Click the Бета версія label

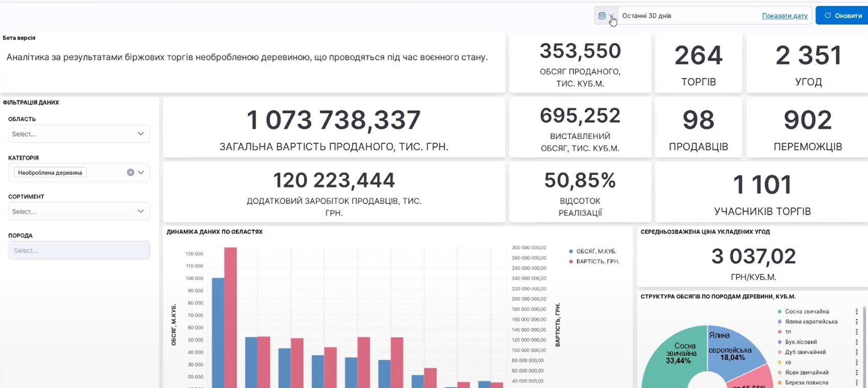(19, 38)
